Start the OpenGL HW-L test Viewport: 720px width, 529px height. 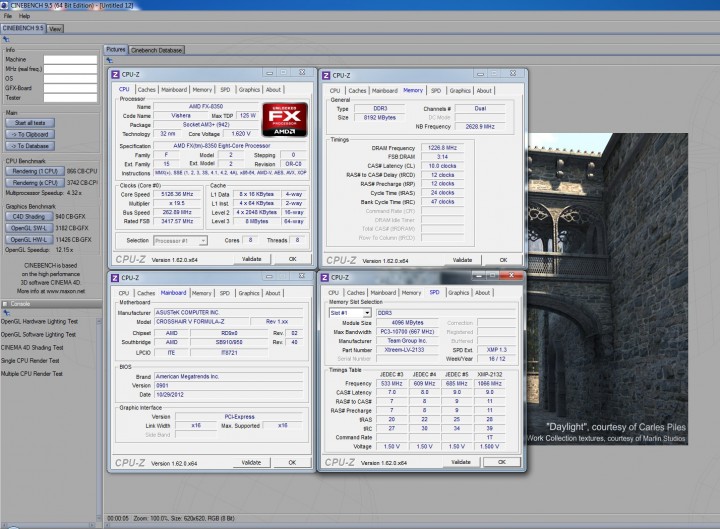(28, 240)
